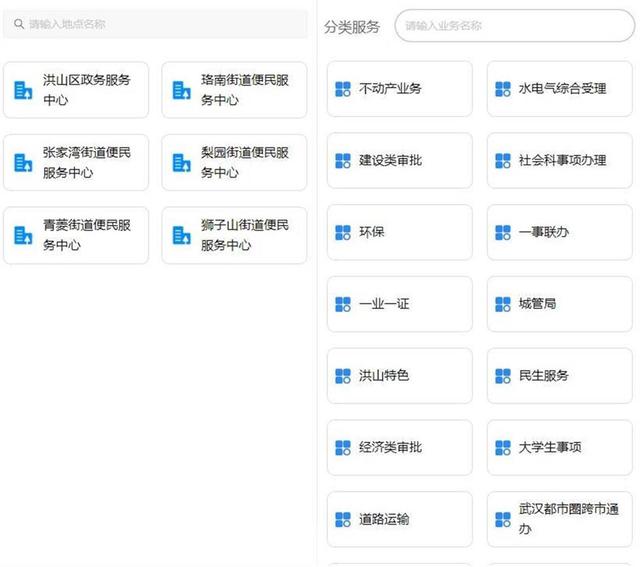Click building icon on 狮子山街道便民服务中心 card

[181, 235]
